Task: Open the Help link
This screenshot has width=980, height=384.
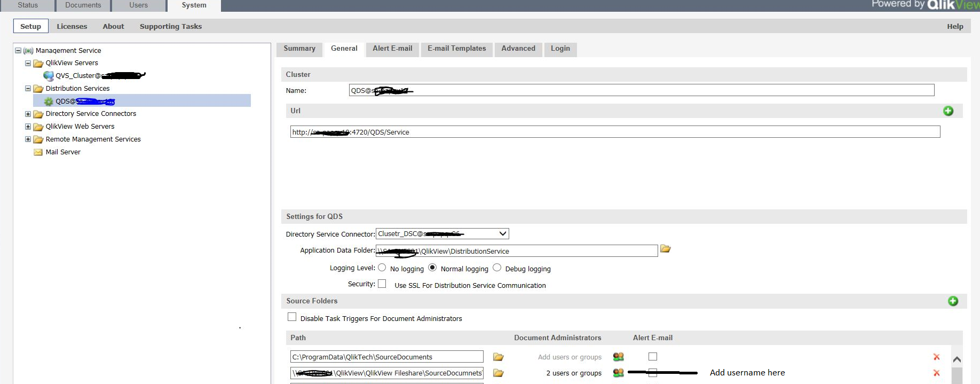Action: point(955,27)
